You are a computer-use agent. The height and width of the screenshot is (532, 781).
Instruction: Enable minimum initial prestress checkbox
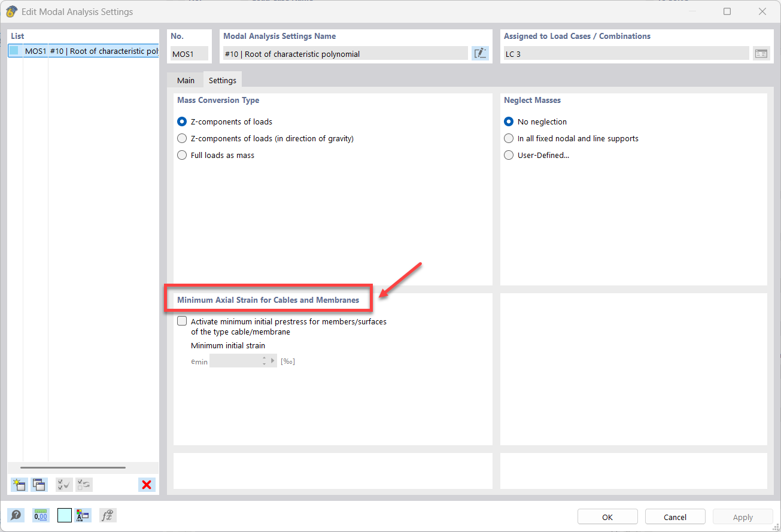183,321
